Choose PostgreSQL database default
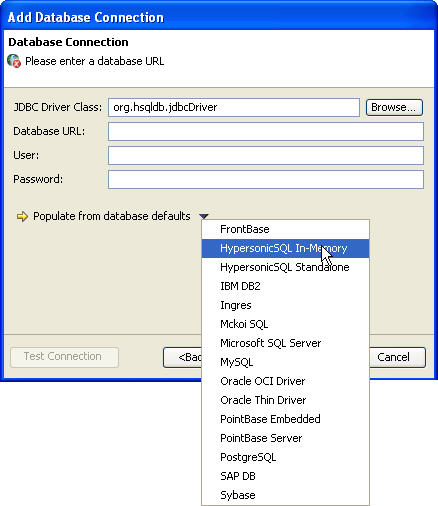Viewport: 438px width, 506px height. [285, 457]
